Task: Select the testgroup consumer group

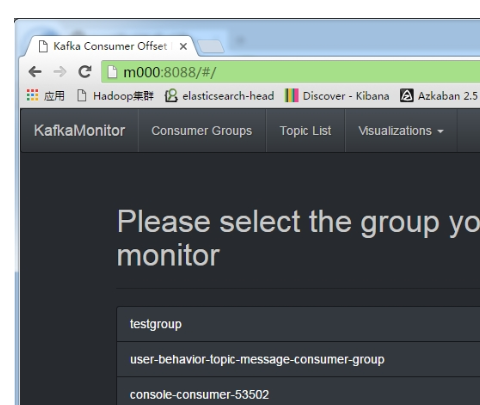Action: click(x=298, y=324)
